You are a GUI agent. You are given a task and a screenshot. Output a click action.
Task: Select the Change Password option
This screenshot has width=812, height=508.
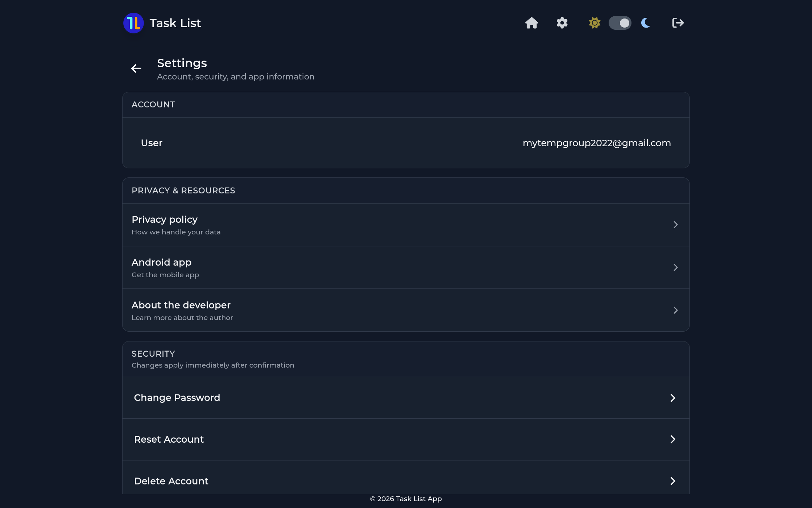coord(406,398)
